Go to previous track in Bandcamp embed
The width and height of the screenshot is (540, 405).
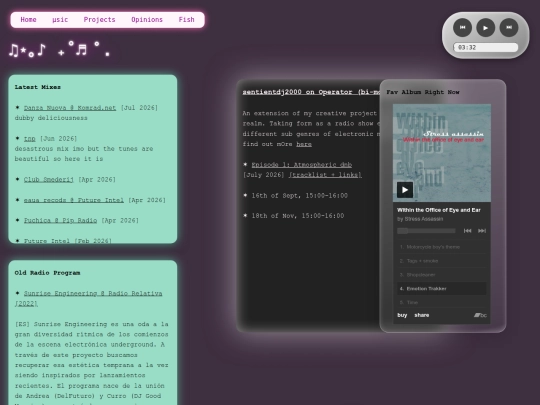coord(467,231)
